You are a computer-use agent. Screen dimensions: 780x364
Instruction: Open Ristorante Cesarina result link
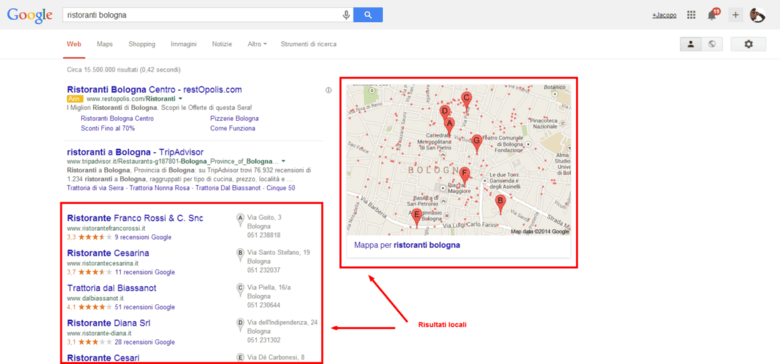(x=108, y=253)
